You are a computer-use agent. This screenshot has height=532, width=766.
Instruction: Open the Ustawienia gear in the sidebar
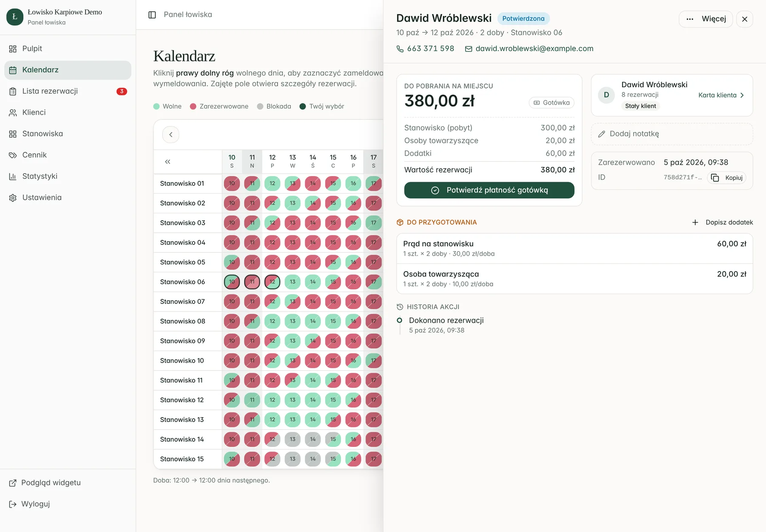point(13,198)
